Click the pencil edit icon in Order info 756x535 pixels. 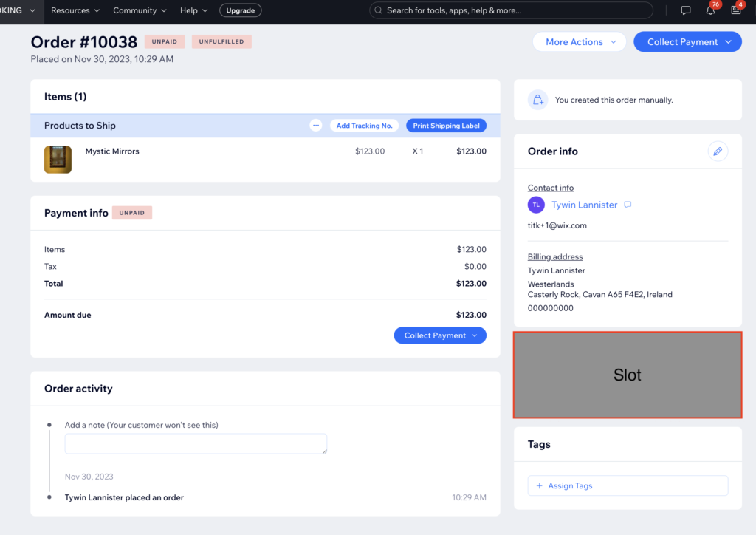point(718,151)
